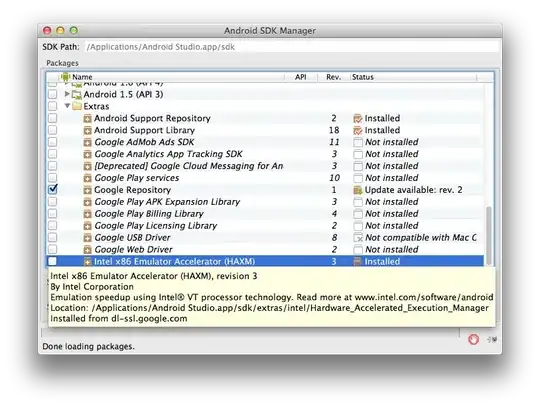Viewport: 540px width, 407px height.
Task: Click the Google Repository package icon
Action: (x=87, y=190)
